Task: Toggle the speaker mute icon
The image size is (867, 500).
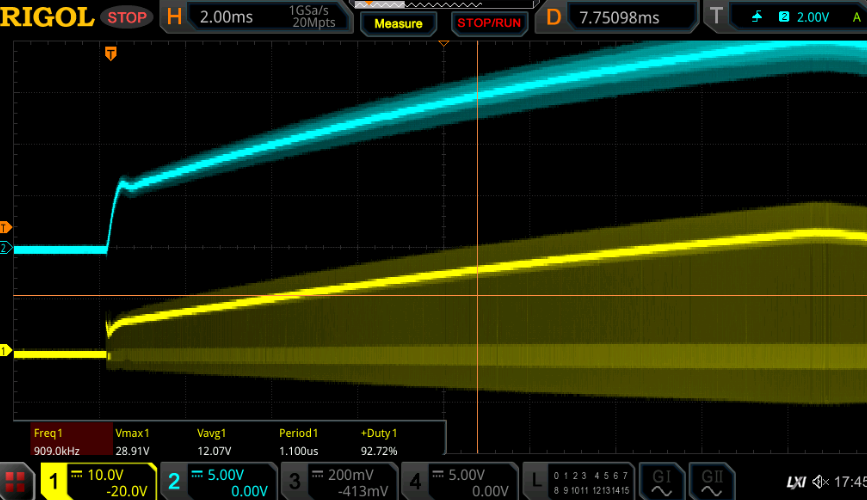Action: tap(820, 482)
